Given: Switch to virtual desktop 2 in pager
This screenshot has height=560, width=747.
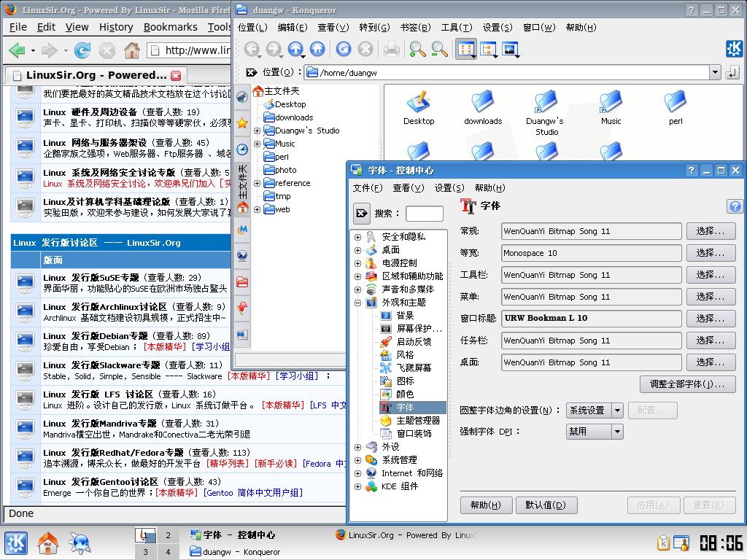Looking at the screenshot, I should click(168, 535).
